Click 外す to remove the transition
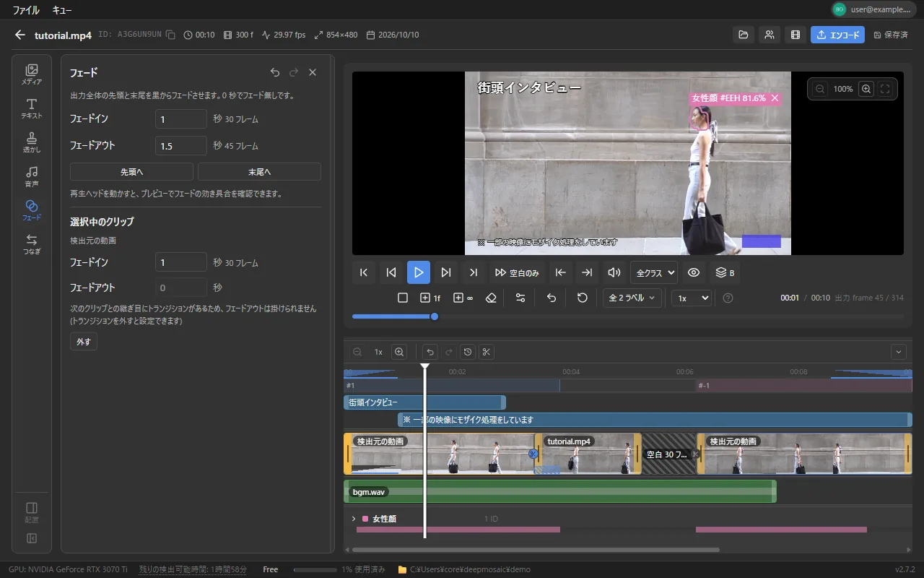 pos(84,342)
